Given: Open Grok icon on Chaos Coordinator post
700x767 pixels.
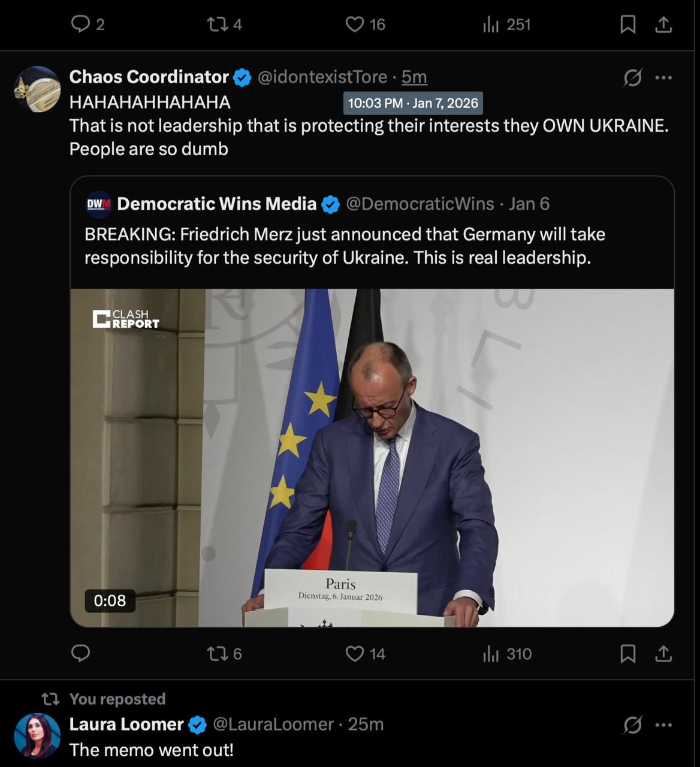Looking at the screenshot, I should (632, 78).
